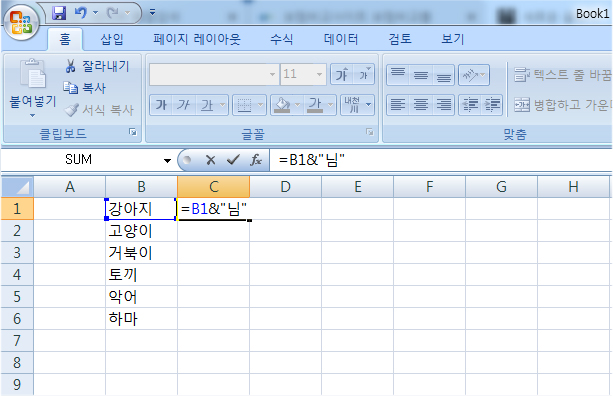
Task: Apply cell borders icon
Action: tap(244, 105)
